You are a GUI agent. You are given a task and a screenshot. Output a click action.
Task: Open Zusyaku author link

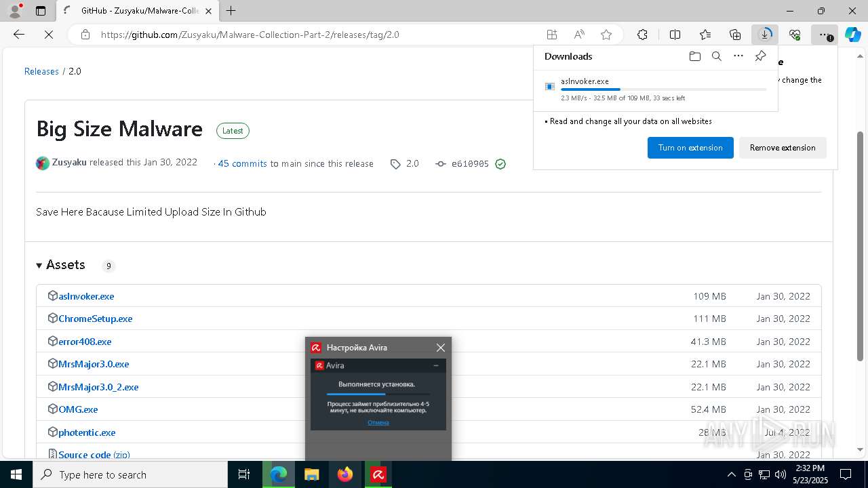click(69, 163)
